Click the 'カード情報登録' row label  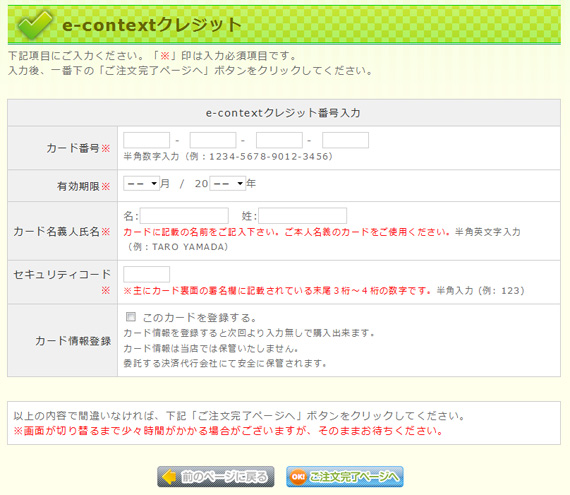[x=73, y=341]
